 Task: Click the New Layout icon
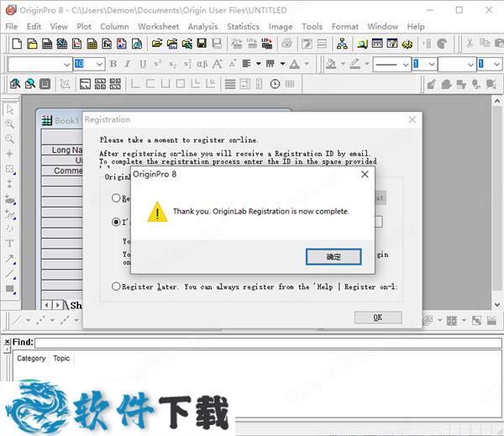(x=122, y=44)
